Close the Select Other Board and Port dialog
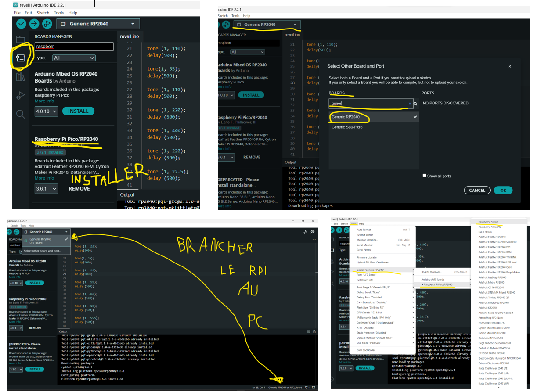534x392 pixels. tap(510, 66)
